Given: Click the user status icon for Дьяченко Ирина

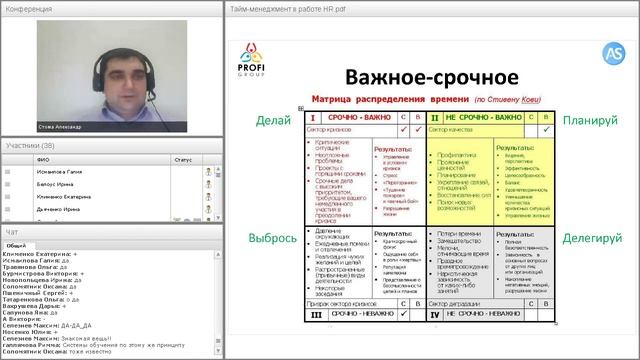Looking at the screenshot, I should click(209, 209).
